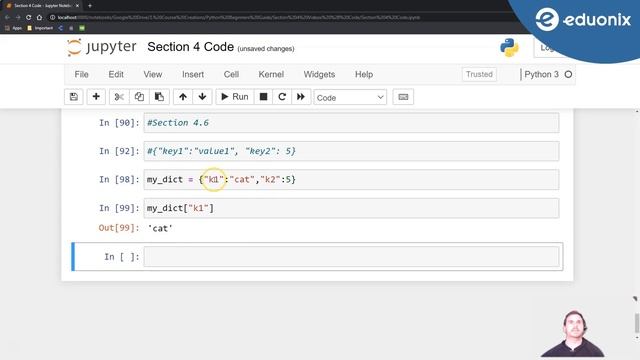The width and height of the screenshot is (640, 360).
Task: Rename notebook via Section 4 Code title
Action: pyautogui.click(x=191, y=47)
